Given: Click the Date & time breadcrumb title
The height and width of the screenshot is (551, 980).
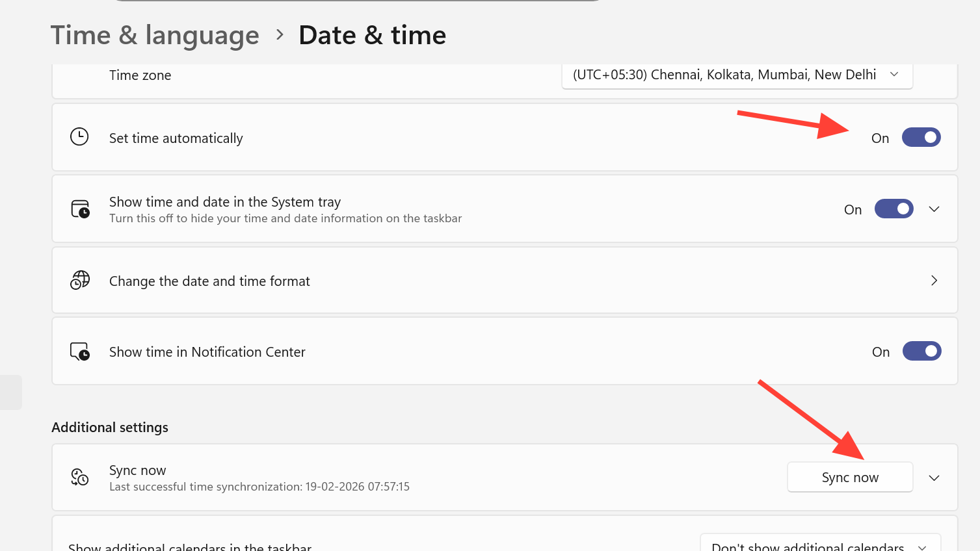Looking at the screenshot, I should (372, 35).
